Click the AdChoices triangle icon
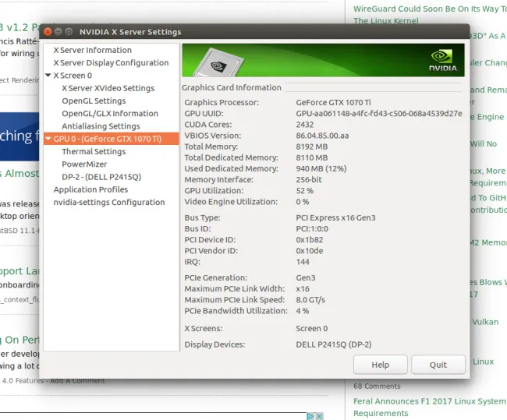507x420 pixels. click(x=309, y=417)
